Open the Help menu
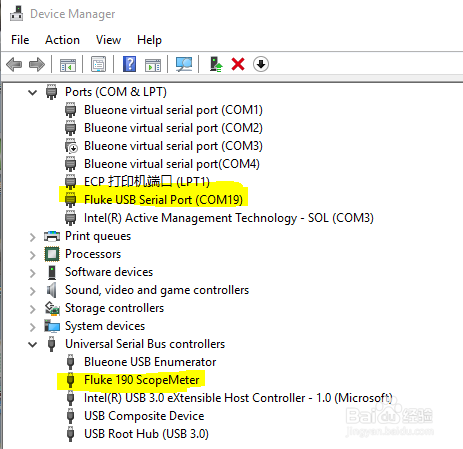Viewport: 463px width, 449px height. [149, 40]
